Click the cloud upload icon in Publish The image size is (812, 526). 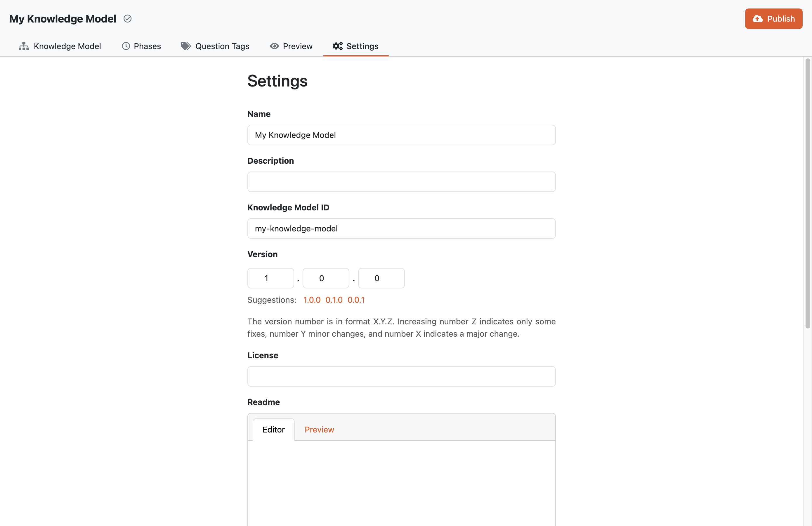(757, 19)
